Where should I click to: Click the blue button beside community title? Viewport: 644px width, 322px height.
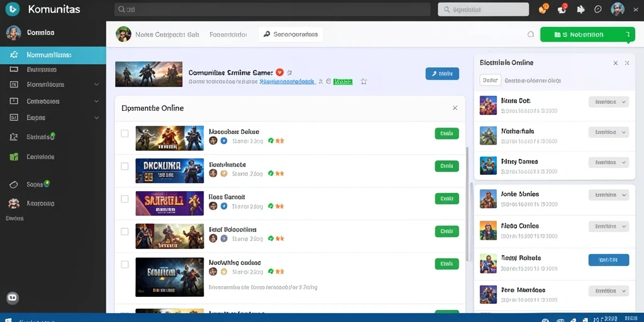(442, 74)
